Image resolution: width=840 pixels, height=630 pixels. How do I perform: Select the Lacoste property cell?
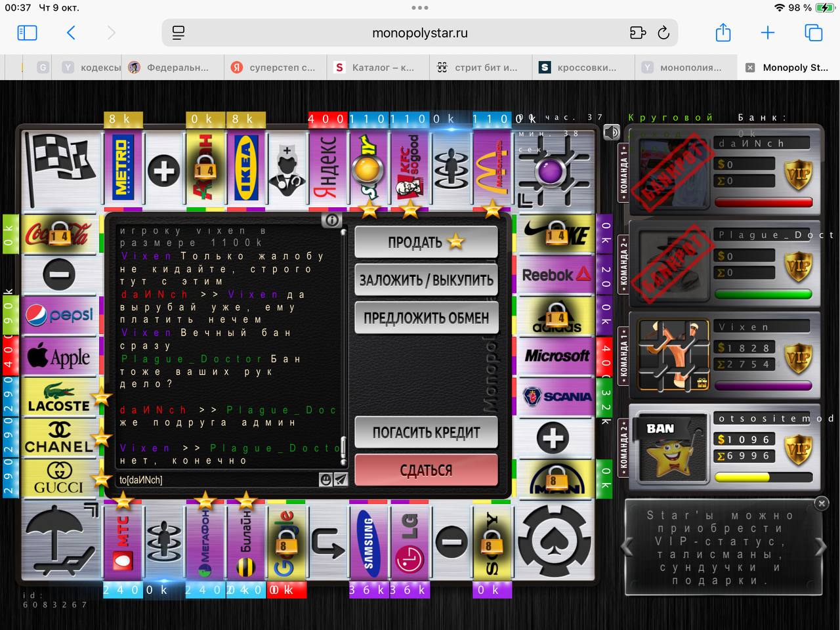point(58,397)
